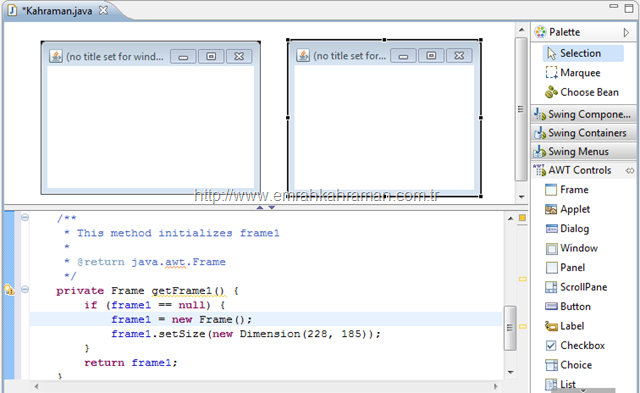Select the Label AWT control

(x=564, y=326)
